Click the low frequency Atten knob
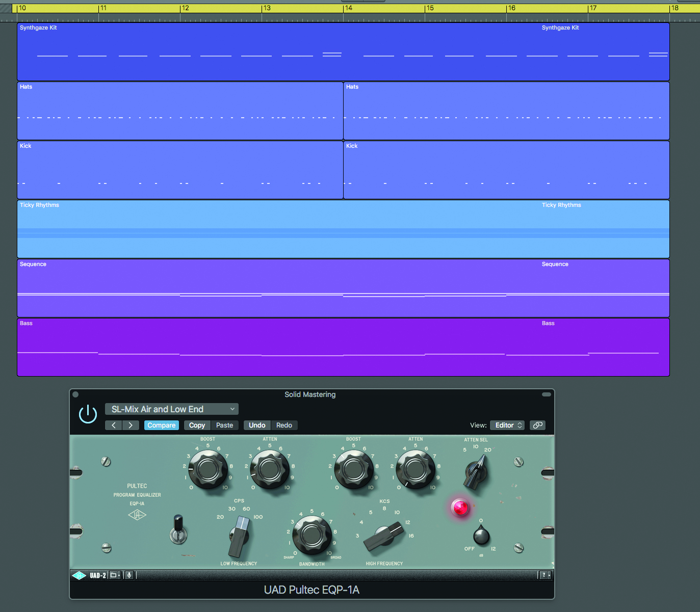700x612 pixels. coord(270,469)
